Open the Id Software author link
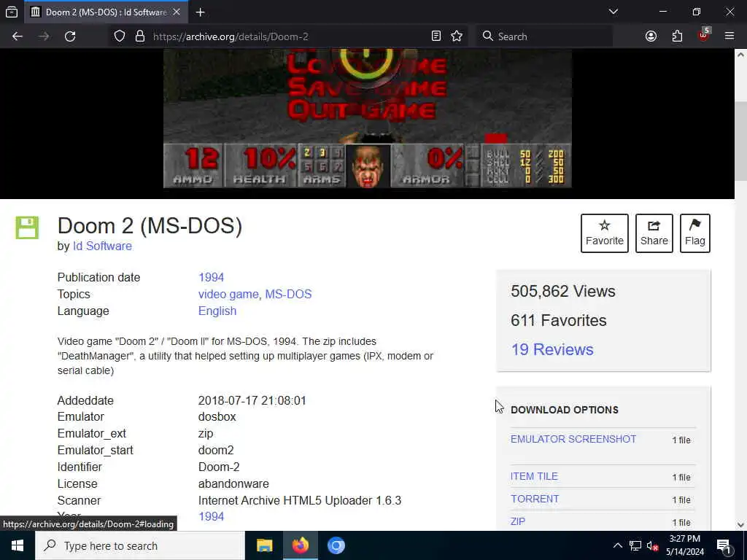The height and width of the screenshot is (560, 747). [x=102, y=246]
